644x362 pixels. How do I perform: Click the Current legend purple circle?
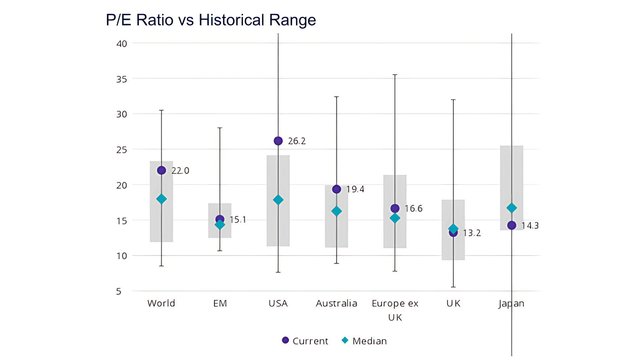pyautogui.click(x=285, y=340)
